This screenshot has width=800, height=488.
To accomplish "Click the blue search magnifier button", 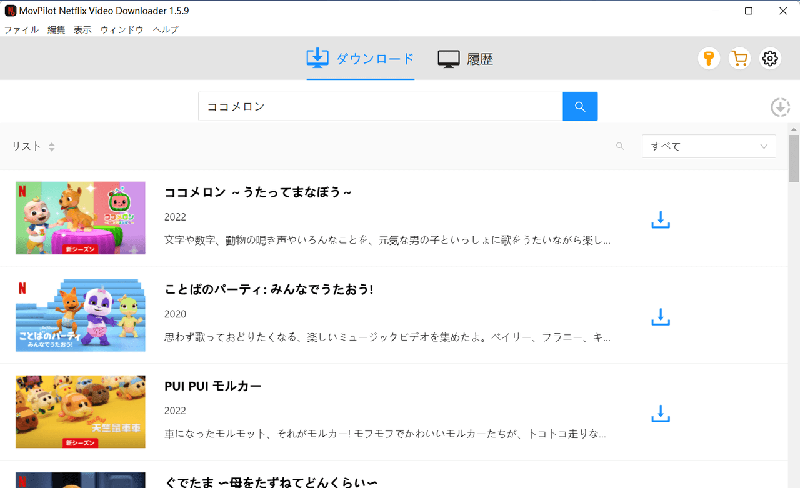I will pyautogui.click(x=580, y=106).
